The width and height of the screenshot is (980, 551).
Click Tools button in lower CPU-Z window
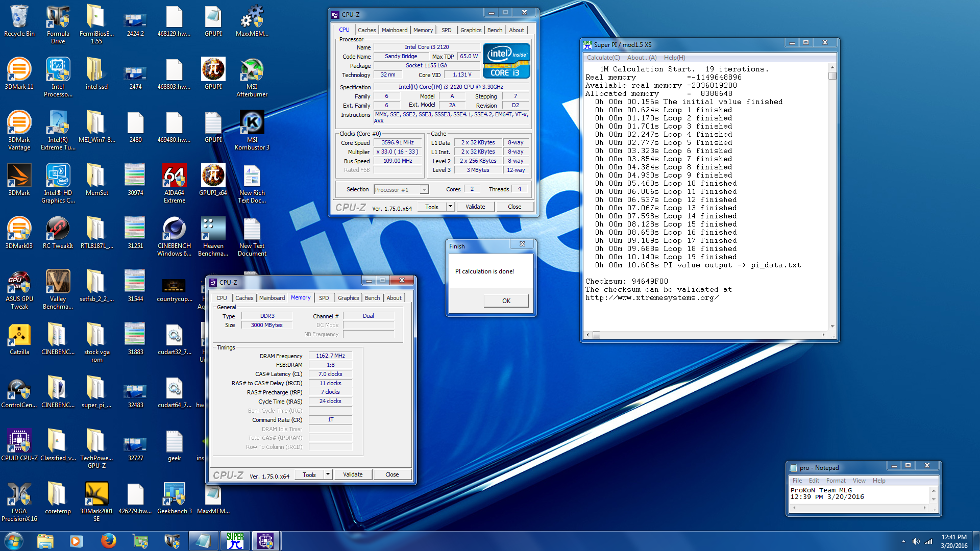point(309,474)
